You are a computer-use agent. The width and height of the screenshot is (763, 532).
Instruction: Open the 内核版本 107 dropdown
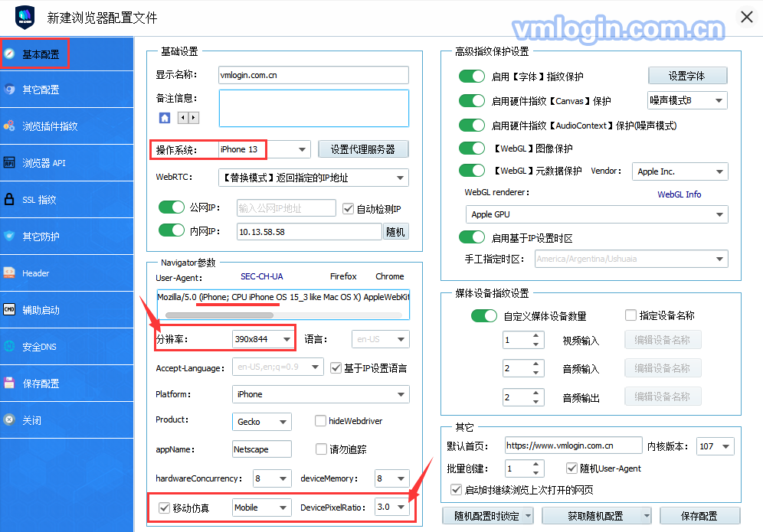[715, 446]
